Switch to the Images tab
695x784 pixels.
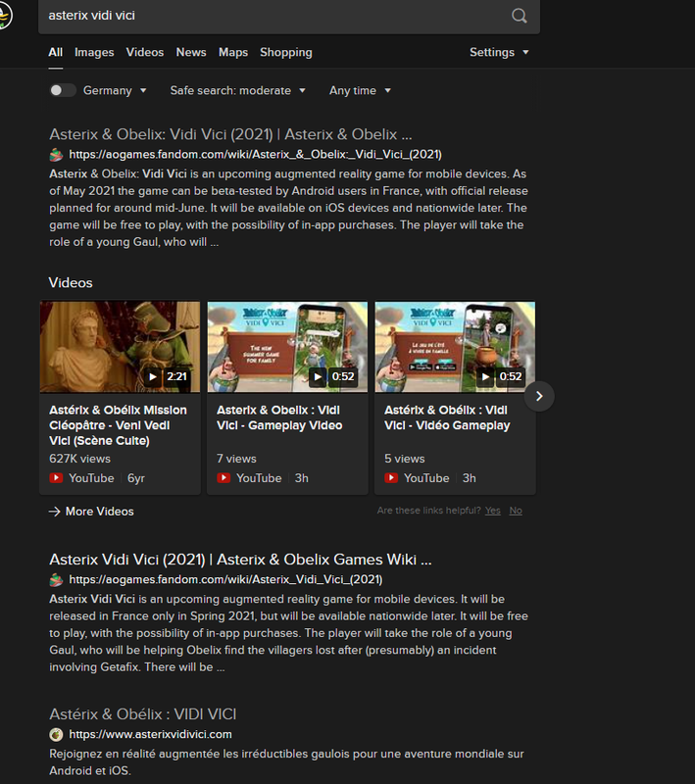click(94, 52)
